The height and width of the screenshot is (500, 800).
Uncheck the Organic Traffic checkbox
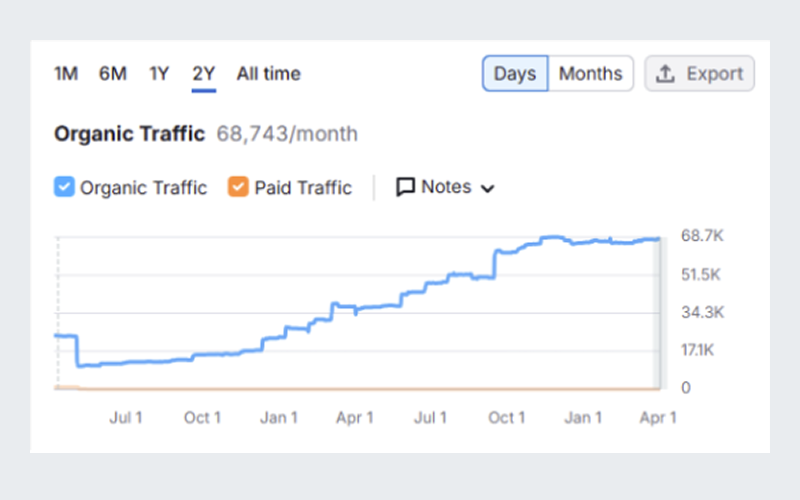click(x=63, y=187)
